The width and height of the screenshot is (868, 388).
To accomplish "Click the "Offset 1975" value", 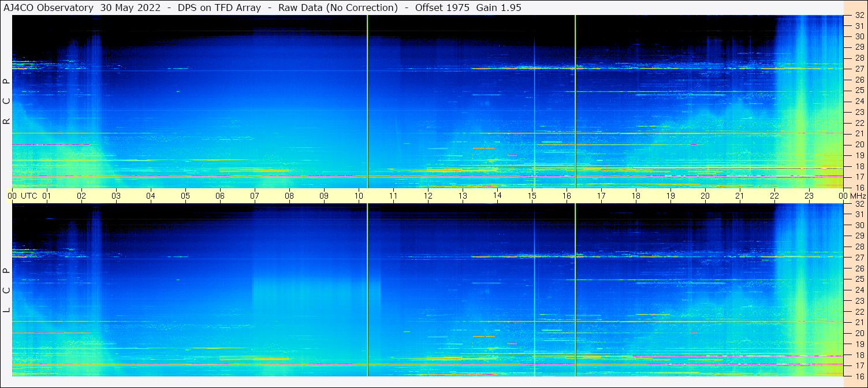I will [442, 8].
